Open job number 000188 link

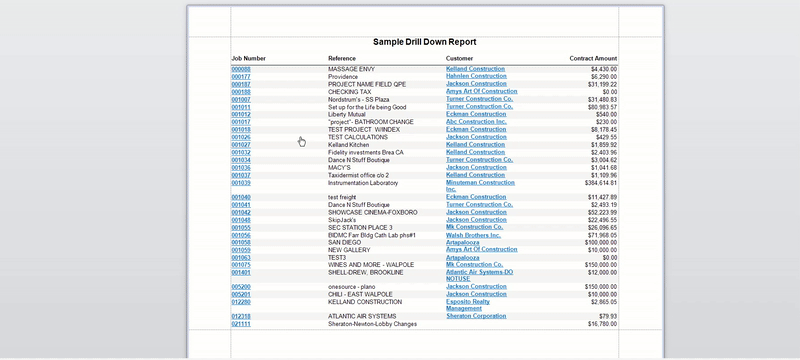pos(241,92)
